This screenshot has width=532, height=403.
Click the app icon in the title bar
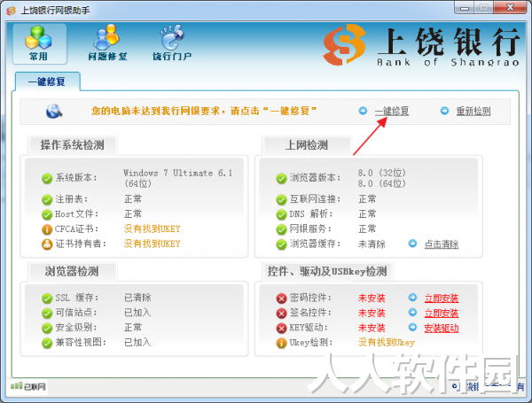11,11
